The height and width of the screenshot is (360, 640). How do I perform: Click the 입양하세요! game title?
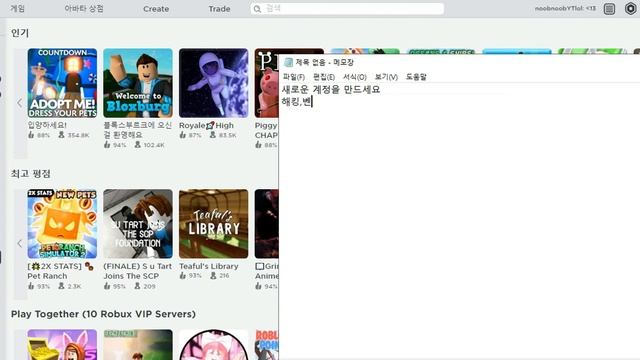pyautogui.click(x=47, y=125)
